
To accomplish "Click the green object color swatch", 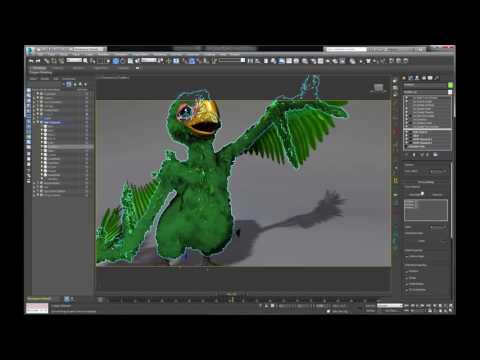I will 450,85.
